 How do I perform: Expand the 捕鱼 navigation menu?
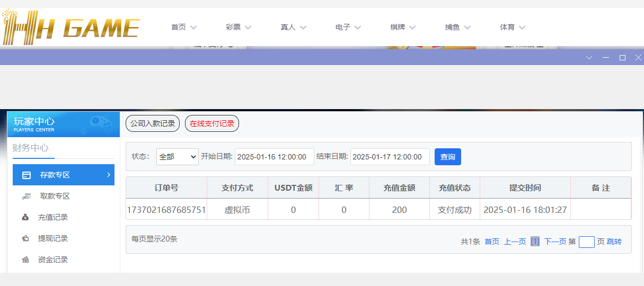(457, 27)
